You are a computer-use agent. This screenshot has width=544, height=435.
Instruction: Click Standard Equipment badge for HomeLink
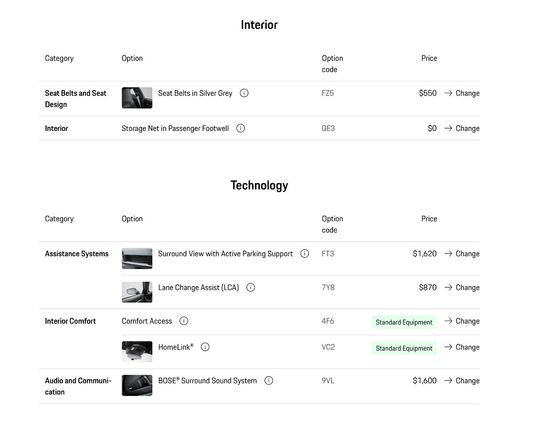404,348
